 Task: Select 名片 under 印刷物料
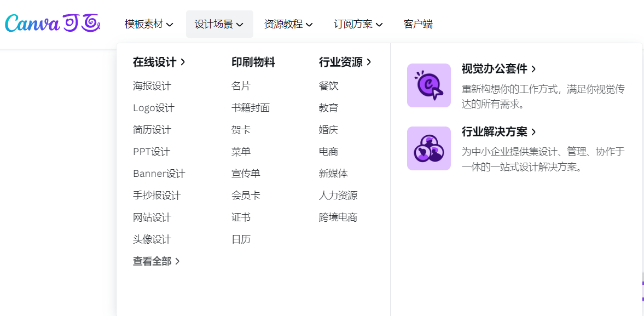241,86
